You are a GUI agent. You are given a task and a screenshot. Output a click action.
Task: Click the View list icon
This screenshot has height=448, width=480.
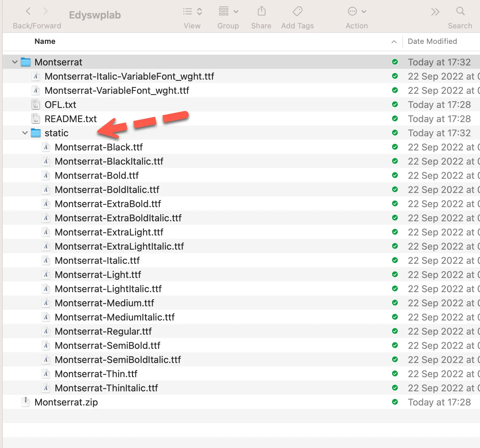tap(187, 11)
